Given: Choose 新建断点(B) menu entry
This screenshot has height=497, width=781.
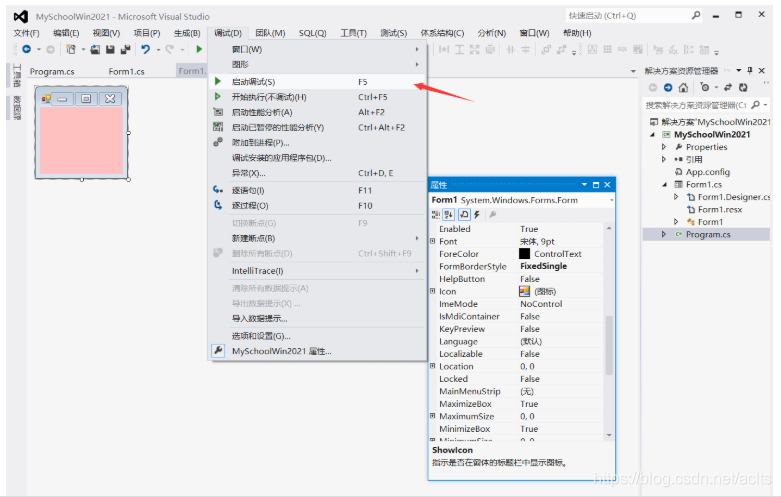Looking at the screenshot, I should click(317, 238).
